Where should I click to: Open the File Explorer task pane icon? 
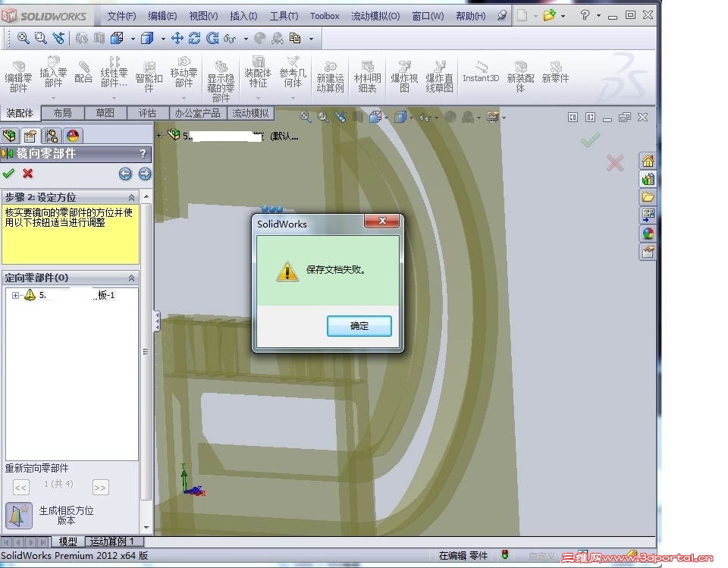[x=648, y=197]
